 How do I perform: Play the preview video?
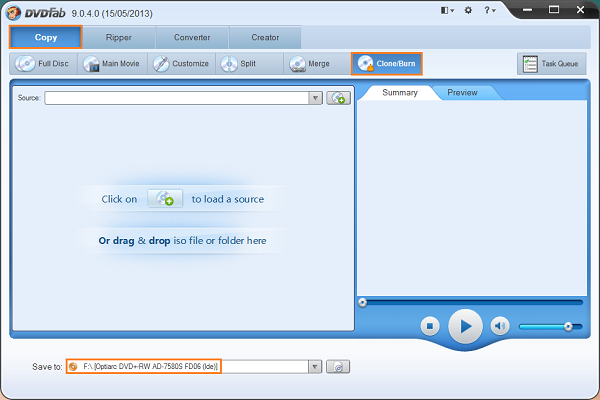(x=465, y=327)
